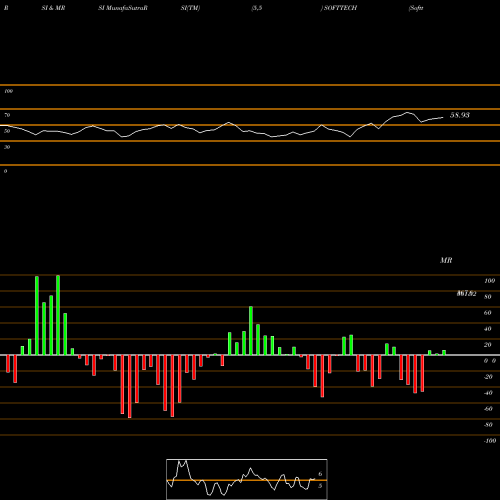Click the MR axis label 40
The width and height of the screenshot is (500, 500).
click(x=488, y=329)
